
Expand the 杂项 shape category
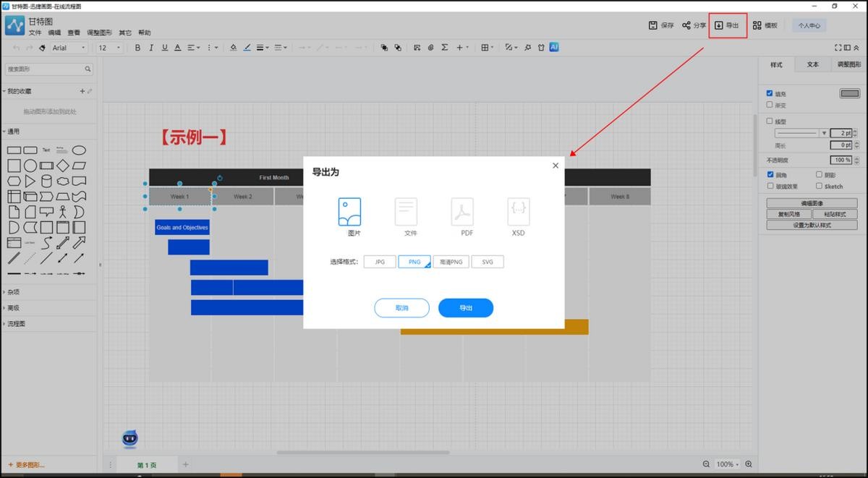(x=14, y=292)
